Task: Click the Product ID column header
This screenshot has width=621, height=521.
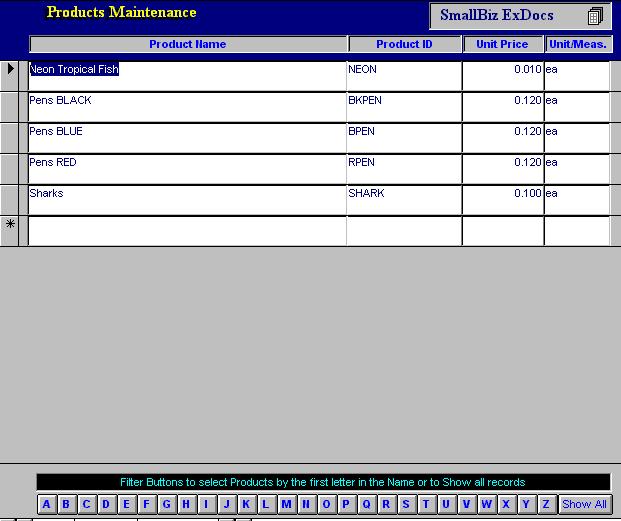Action: pyautogui.click(x=404, y=44)
